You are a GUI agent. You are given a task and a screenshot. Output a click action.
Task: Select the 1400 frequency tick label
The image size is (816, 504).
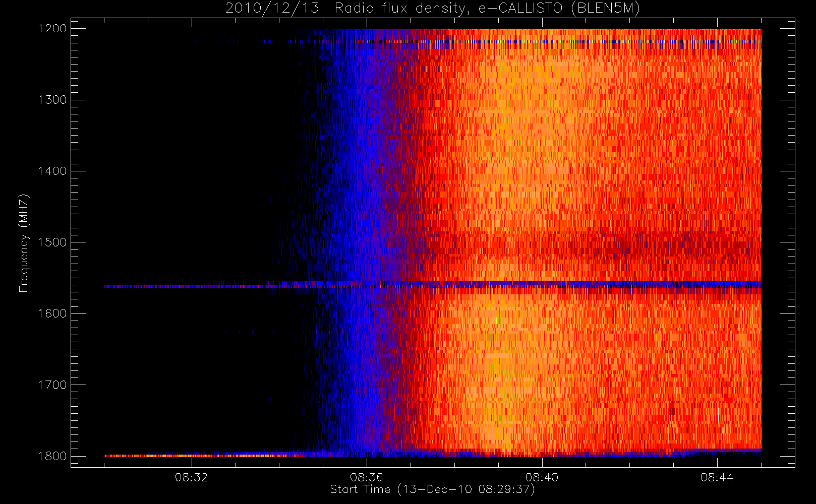52,171
